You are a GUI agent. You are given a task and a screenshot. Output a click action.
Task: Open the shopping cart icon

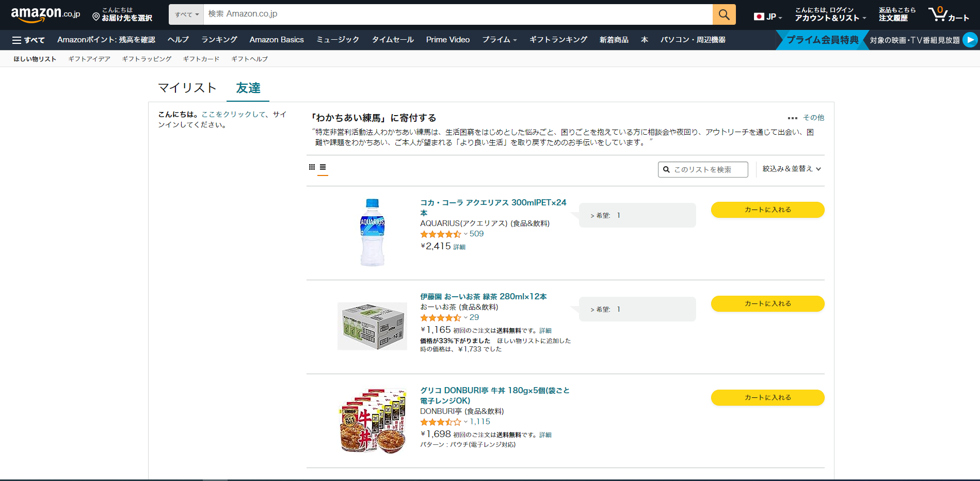[938, 14]
